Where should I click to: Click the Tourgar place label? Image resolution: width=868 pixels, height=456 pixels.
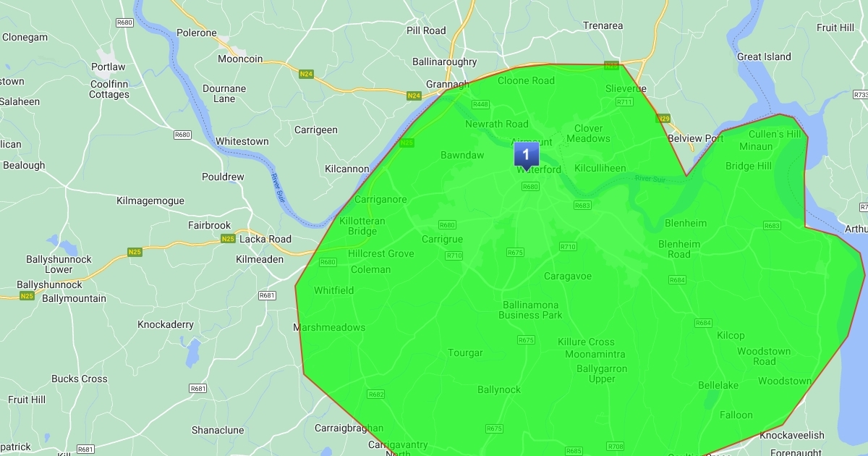coord(465,353)
